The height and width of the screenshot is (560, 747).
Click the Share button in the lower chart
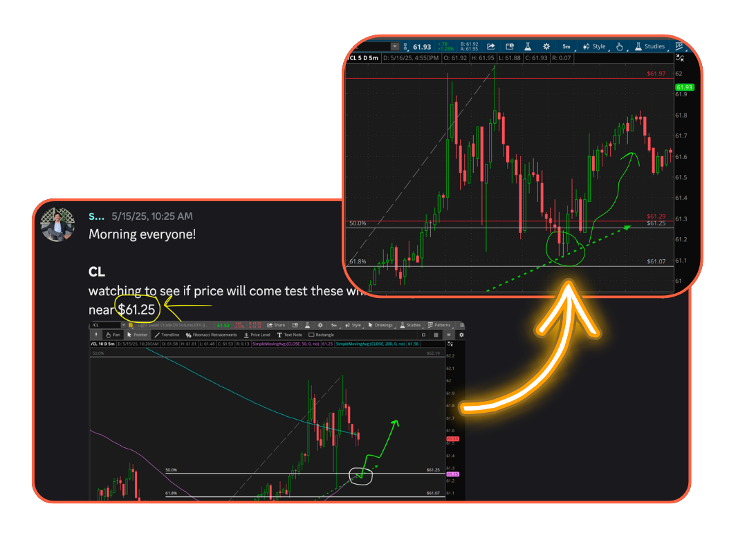276,325
